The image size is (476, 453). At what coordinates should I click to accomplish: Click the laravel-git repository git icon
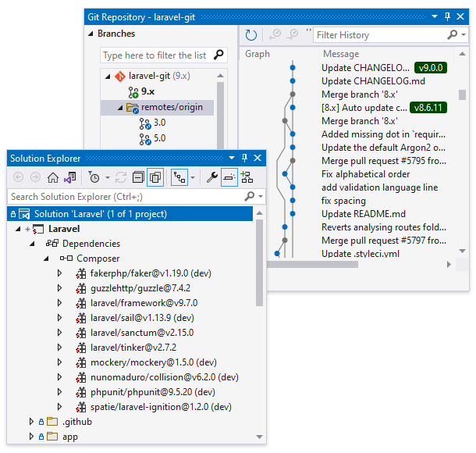[x=120, y=77]
